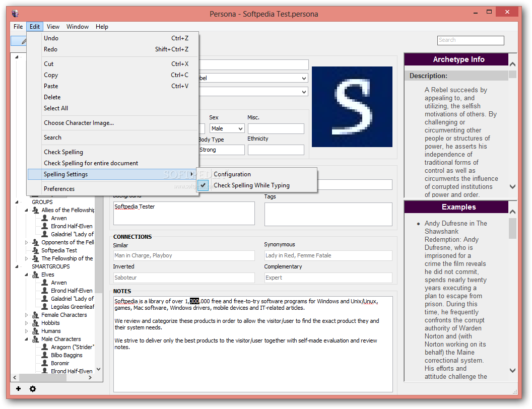Open the Help menu
The width and height of the screenshot is (532, 409).
pyautogui.click(x=102, y=27)
